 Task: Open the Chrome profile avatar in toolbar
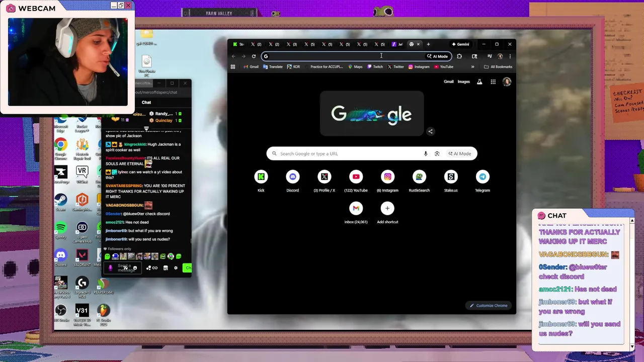(500, 56)
